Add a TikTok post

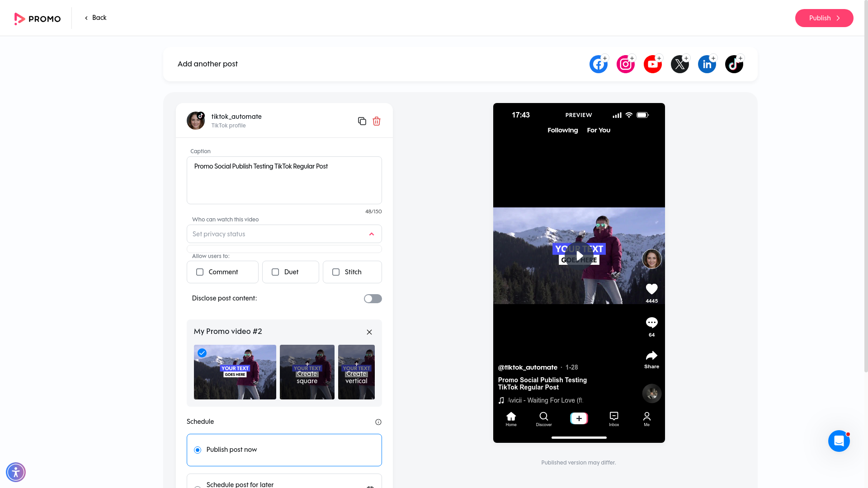734,64
